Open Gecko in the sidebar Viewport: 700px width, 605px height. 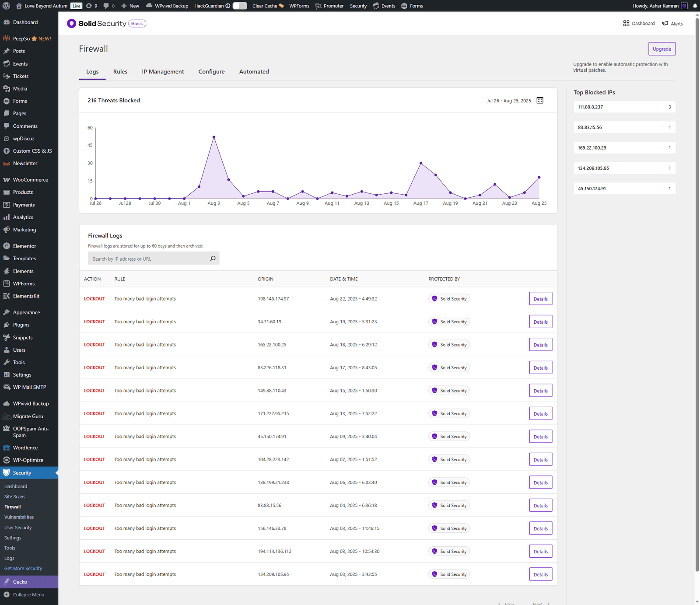29,582
